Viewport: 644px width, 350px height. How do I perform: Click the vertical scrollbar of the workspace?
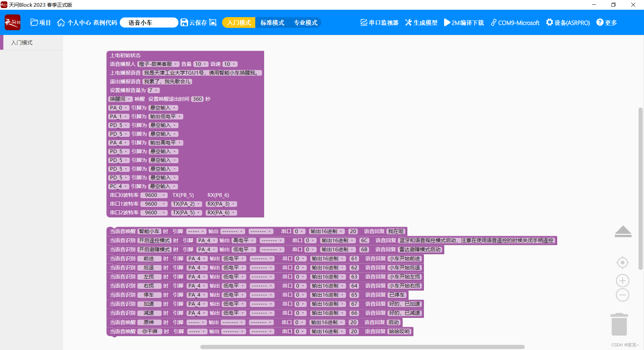coord(640,189)
